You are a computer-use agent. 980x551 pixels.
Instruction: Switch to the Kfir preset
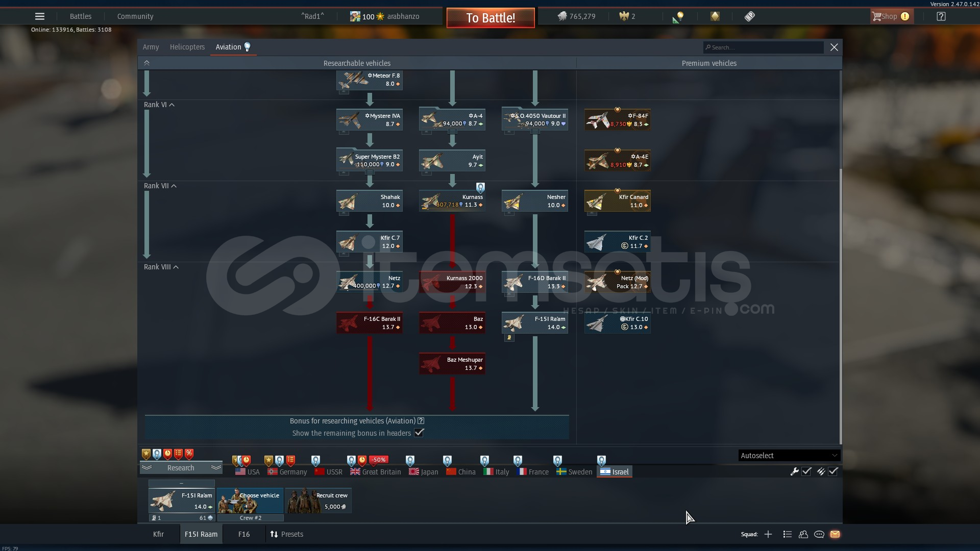[x=158, y=534]
